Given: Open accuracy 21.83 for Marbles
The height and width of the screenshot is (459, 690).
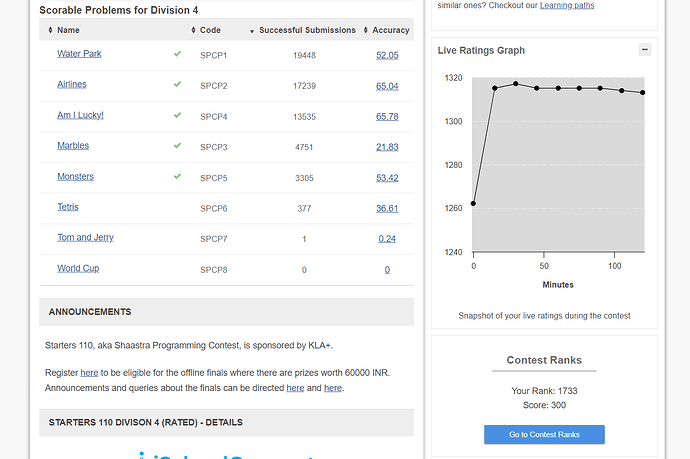Looking at the screenshot, I should pyautogui.click(x=387, y=147).
